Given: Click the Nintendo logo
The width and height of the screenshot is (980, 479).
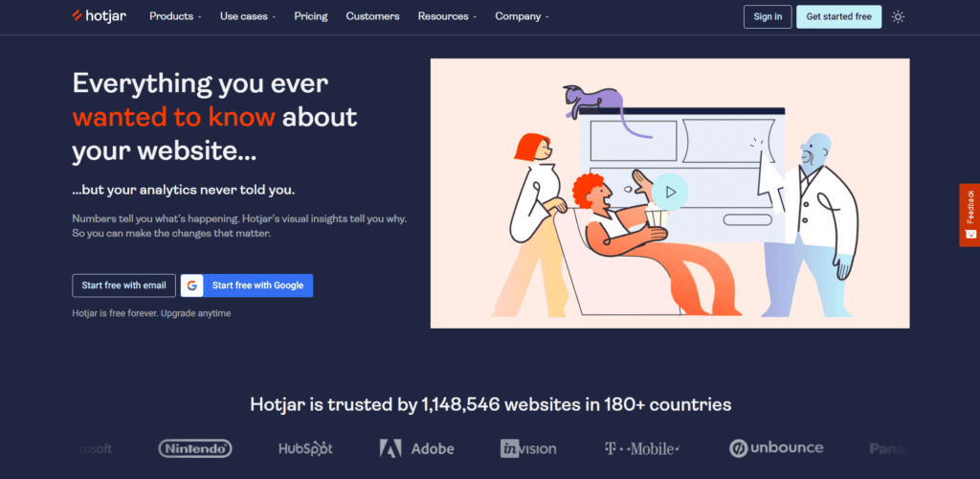Looking at the screenshot, I should (x=195, y=448).
